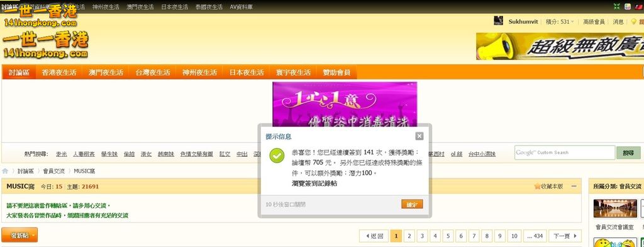Click the hot search term 台中小湿妹

tap(482, 154)
